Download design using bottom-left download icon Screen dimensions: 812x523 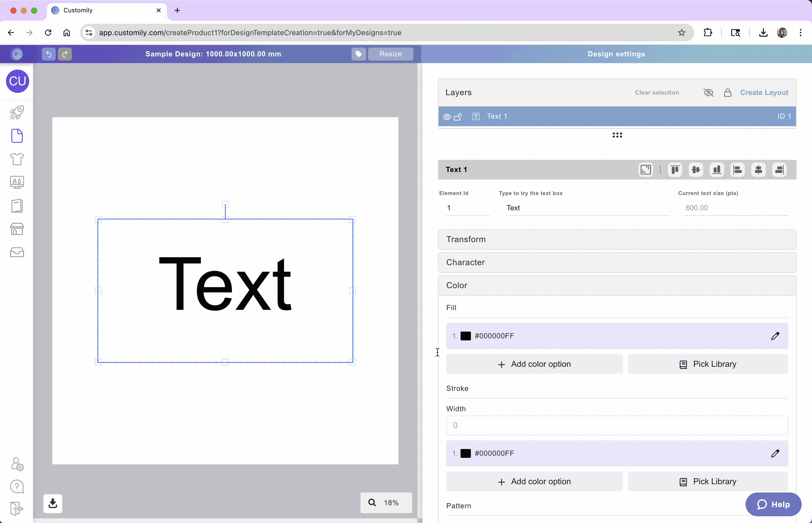53,503
